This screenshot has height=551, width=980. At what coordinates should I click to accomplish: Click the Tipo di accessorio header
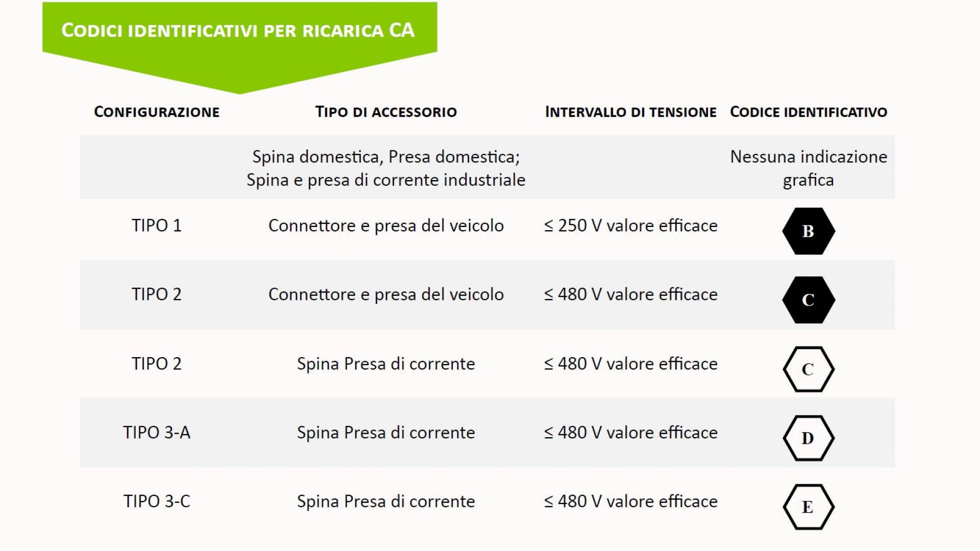[x=386, y=112]
